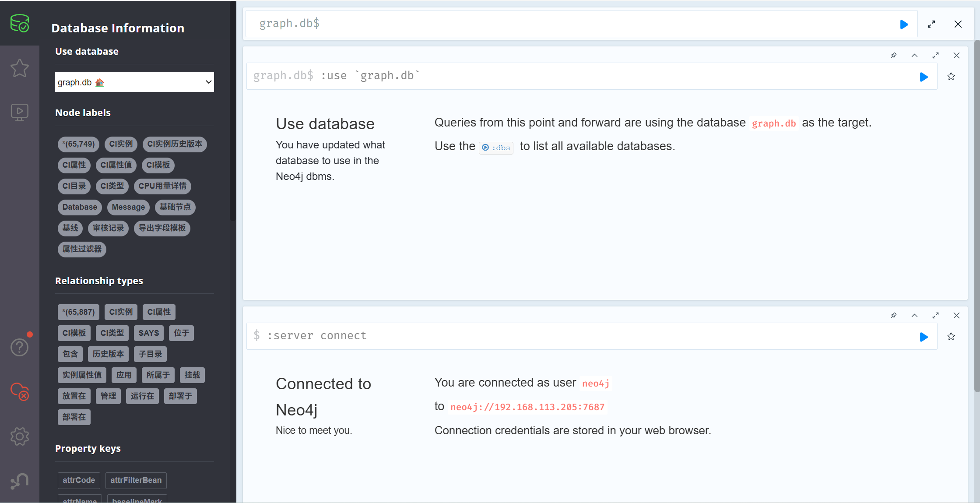Select 子目录 relationship type
Screen dimensions: 980x503
click(150, 354)
